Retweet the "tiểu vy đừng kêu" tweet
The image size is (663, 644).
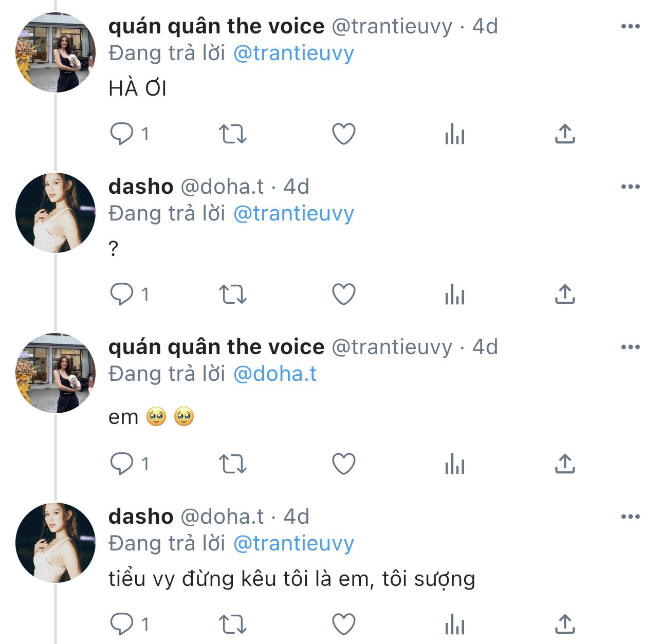(x=233, y=624)
